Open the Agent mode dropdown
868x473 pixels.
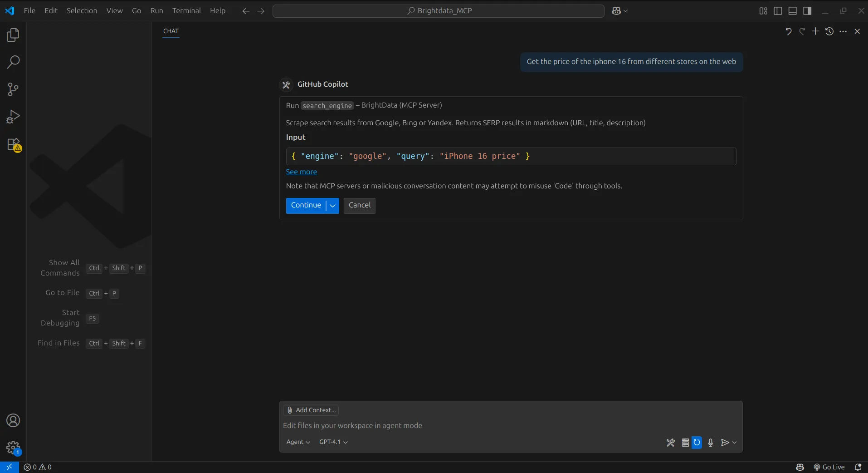pos(298,442)
